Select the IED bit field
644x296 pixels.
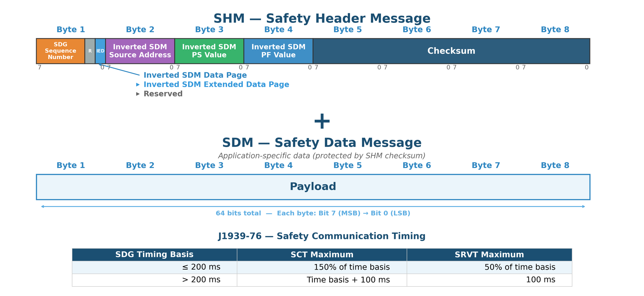click(x=100, y=51)
